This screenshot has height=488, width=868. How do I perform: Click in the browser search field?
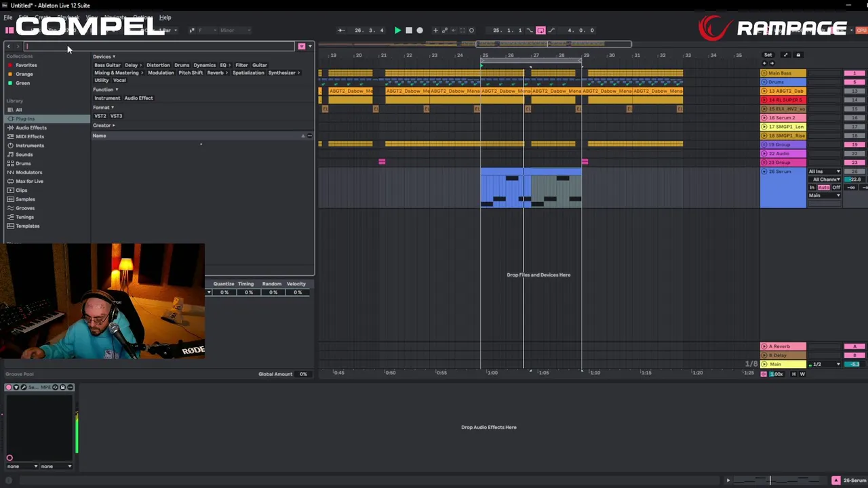pos(159,46)
